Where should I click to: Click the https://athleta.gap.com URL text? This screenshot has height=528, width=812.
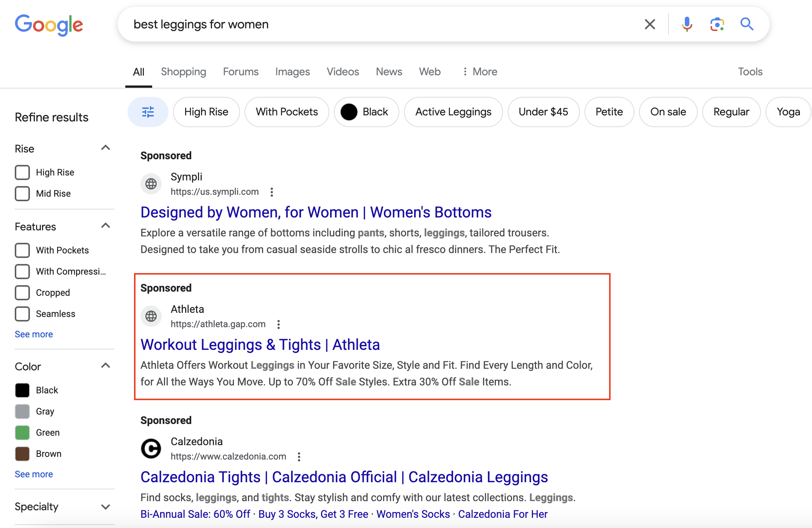click(x=218, y=324)
